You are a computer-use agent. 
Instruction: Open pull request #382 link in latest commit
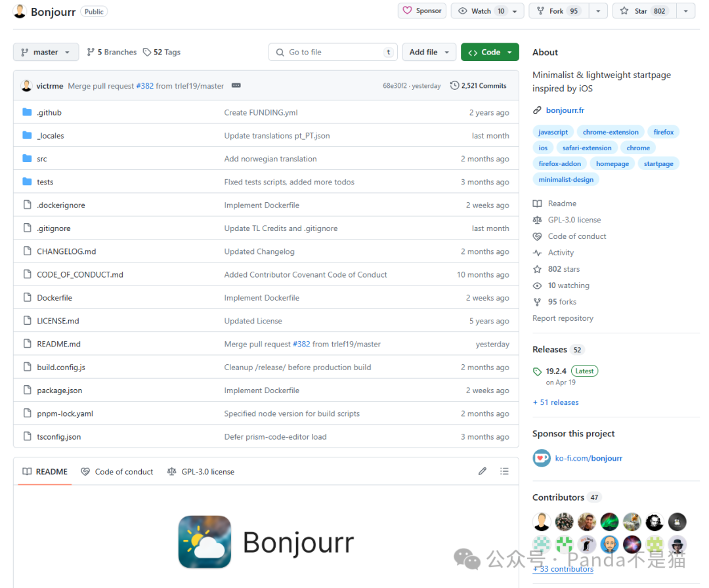click(x=144, y=86)
